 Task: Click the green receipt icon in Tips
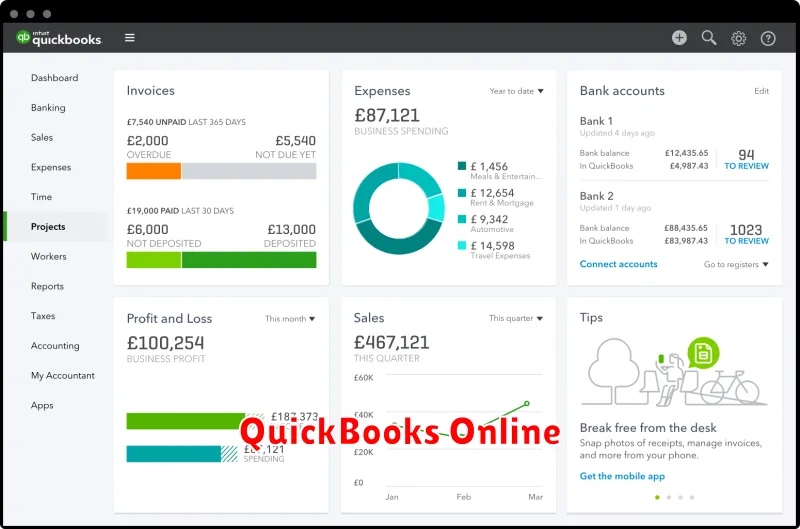(703, 352)
